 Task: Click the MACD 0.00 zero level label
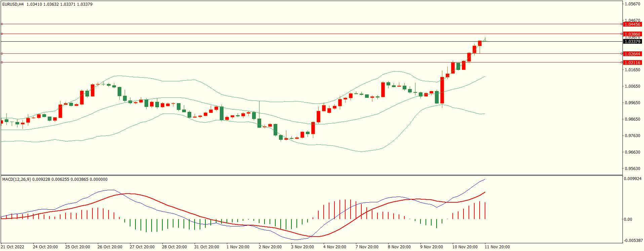[628, 219]
